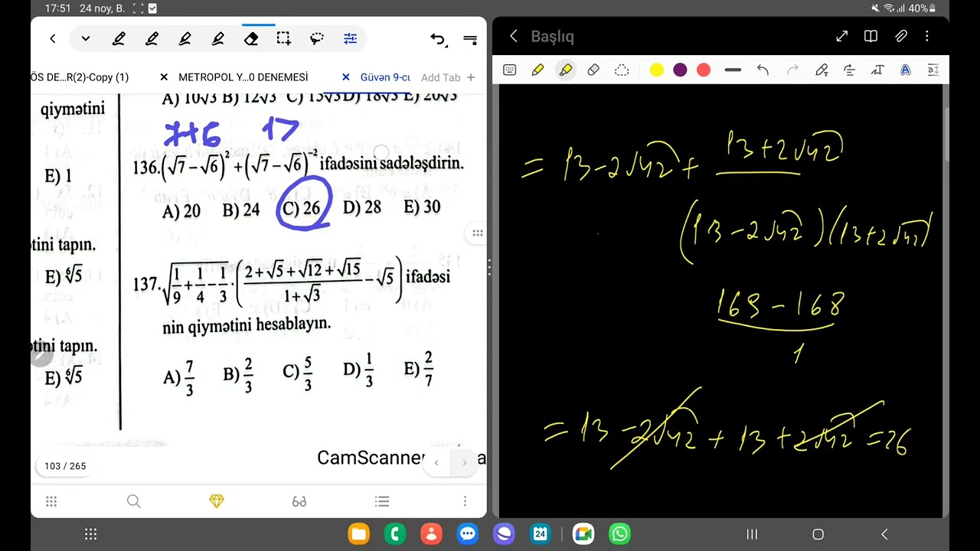Pick the purple pen color

[x=680, y=70]
